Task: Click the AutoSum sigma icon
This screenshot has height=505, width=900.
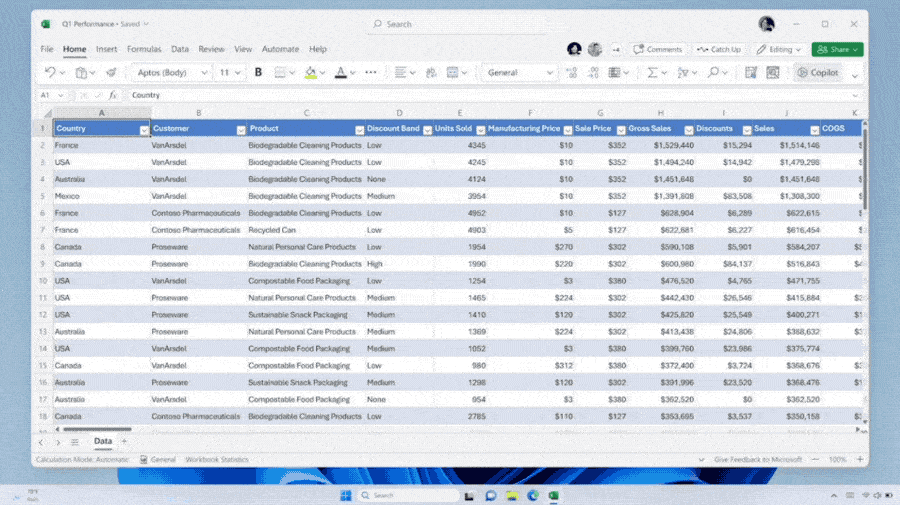Action: [652, 72]
